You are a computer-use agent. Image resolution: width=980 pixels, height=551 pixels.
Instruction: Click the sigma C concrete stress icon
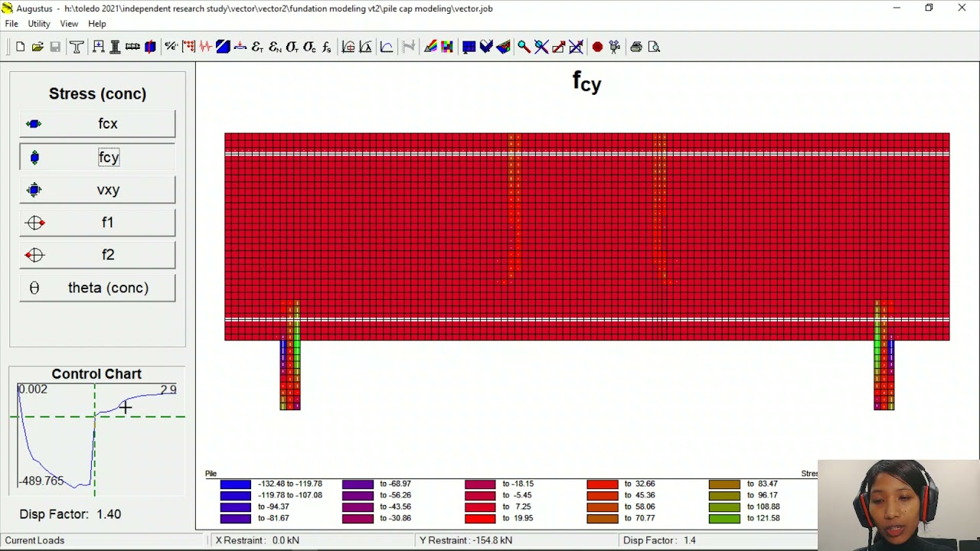[x=309, y=47]
